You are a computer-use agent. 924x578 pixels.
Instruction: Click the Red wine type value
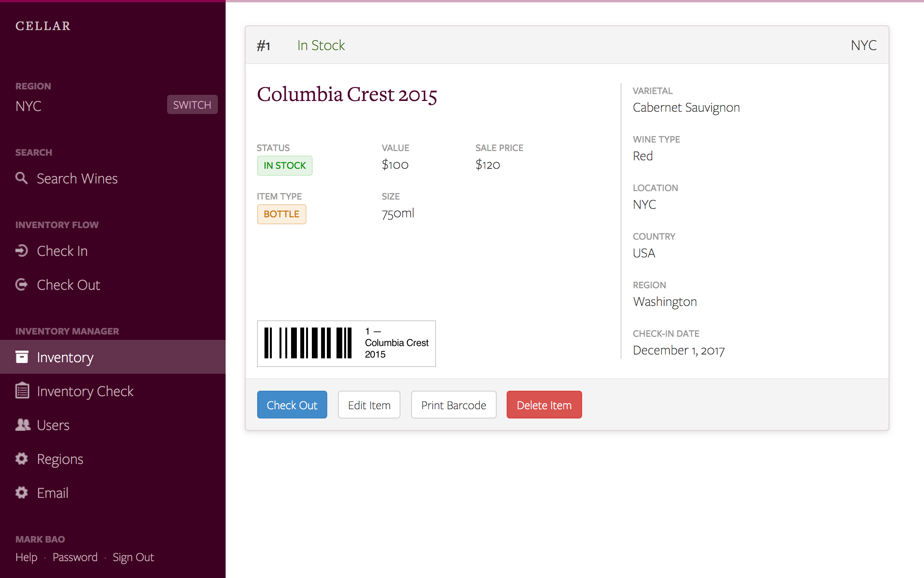click(643, 156)
